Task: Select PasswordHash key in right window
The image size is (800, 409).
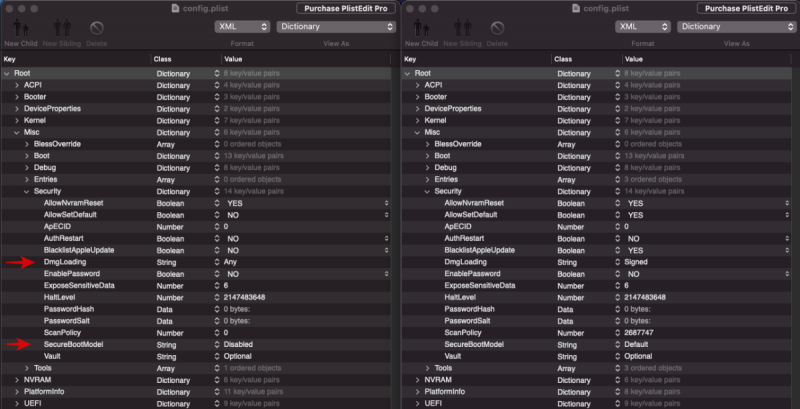Action: pos(469,309)
